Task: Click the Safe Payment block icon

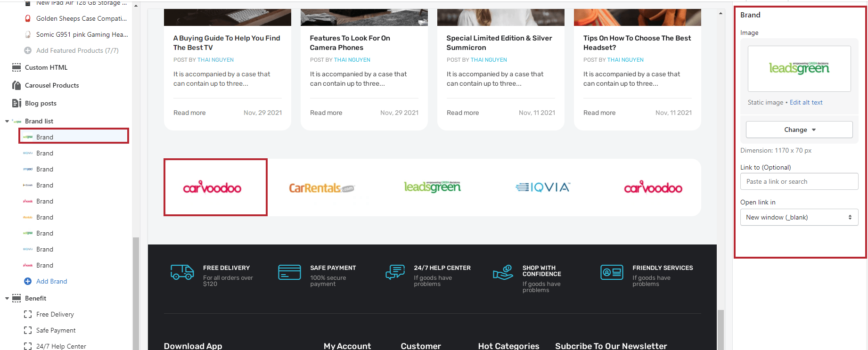Action: 28,330
